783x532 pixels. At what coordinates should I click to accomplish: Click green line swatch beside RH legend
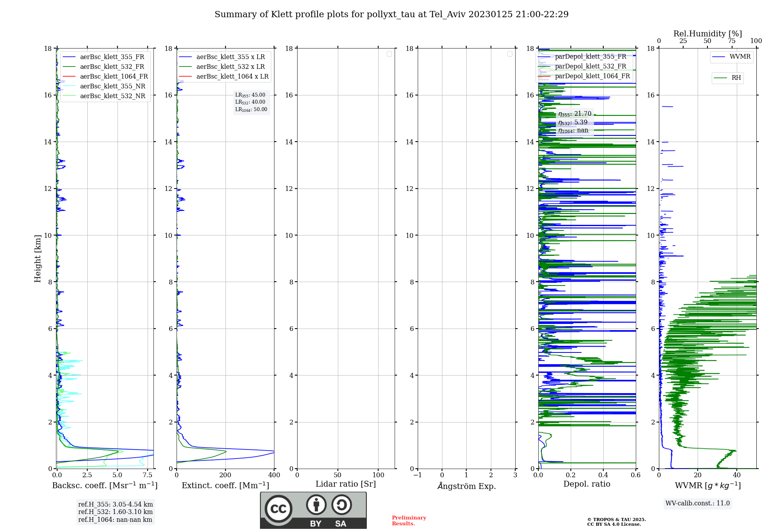click(720, 78)
